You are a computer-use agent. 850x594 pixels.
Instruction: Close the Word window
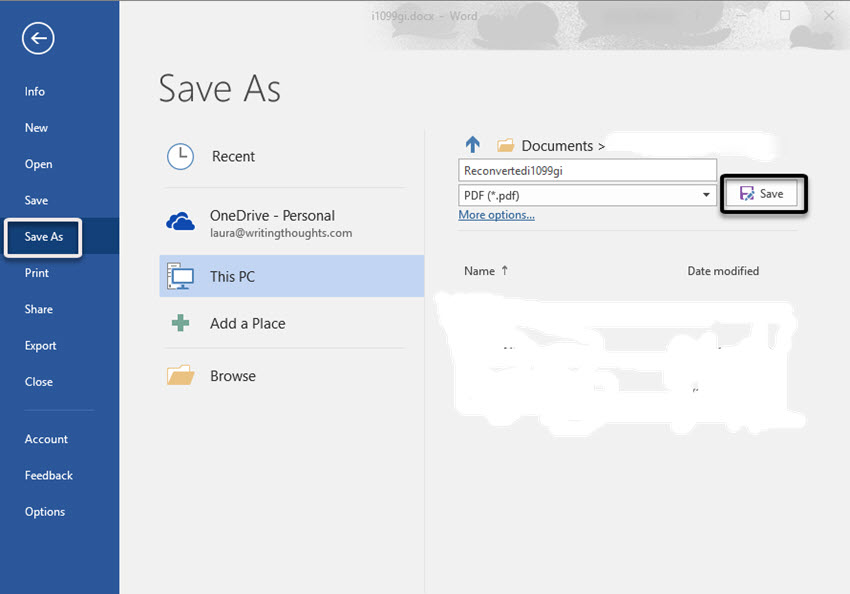point(829,16)
